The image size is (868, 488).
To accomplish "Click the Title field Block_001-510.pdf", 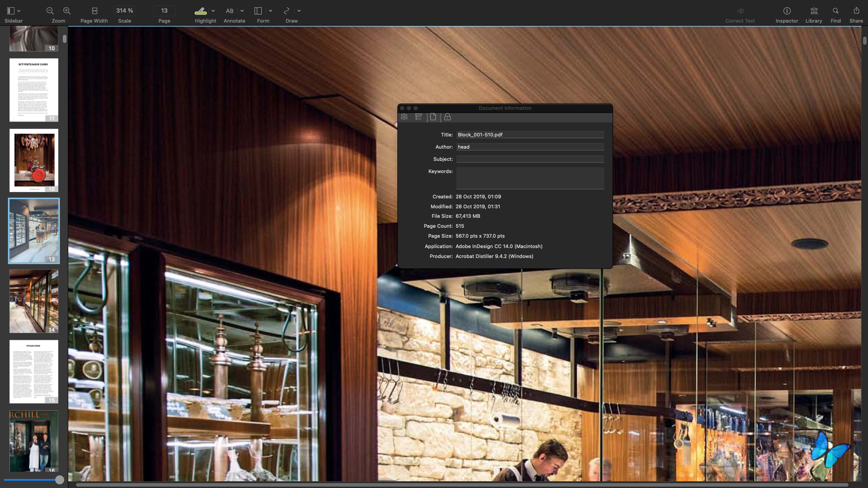I will pyautogui.click(x=530, y=135).
